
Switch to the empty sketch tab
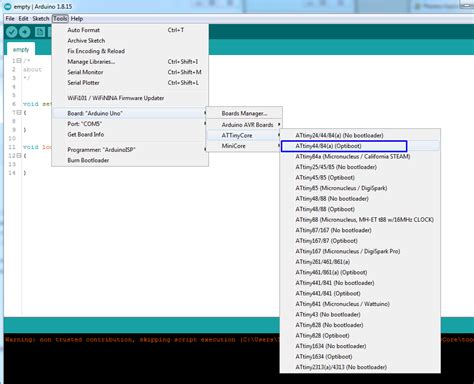[21, 50]
